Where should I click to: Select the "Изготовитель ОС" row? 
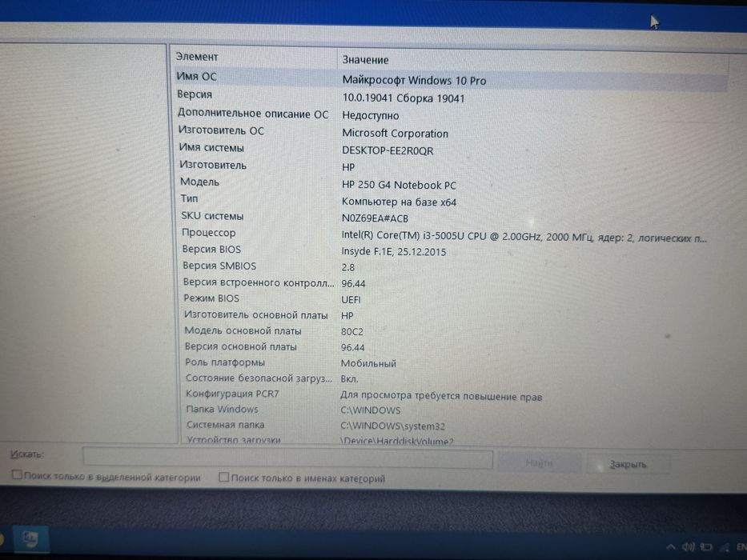click(x=221, y=130)
